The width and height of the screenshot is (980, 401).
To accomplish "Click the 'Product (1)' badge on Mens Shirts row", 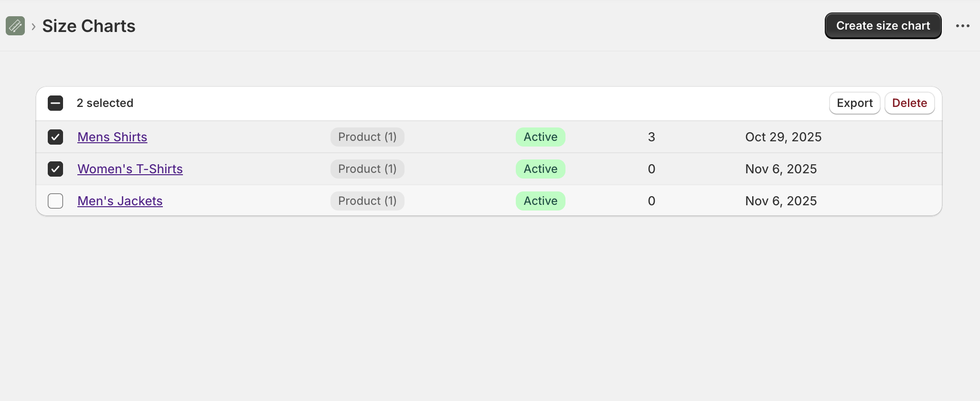I will [367, 137].
